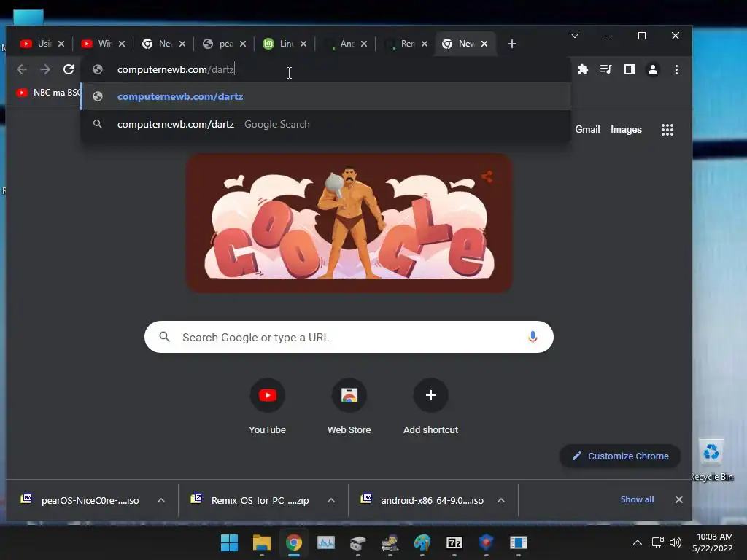Open the Images link
Viewport: 747px width, 560px height.
(x=626, y=130)
